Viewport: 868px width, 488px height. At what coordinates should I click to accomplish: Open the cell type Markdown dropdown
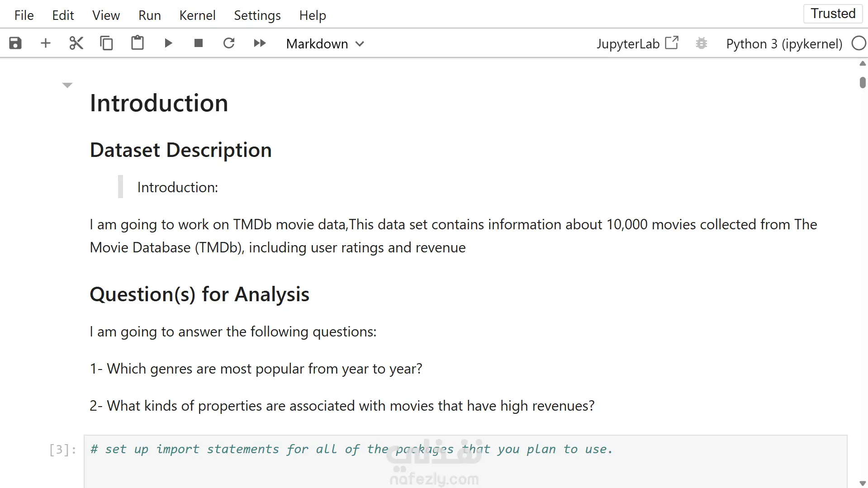[325, 44]
